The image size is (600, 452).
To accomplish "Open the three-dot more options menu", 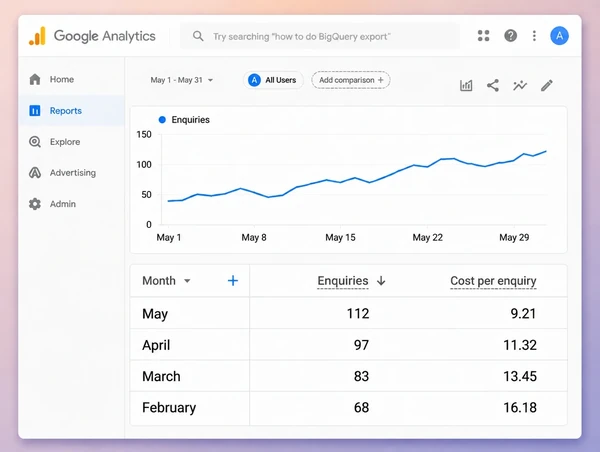I will pyautogui.click(x=534, y=36).
